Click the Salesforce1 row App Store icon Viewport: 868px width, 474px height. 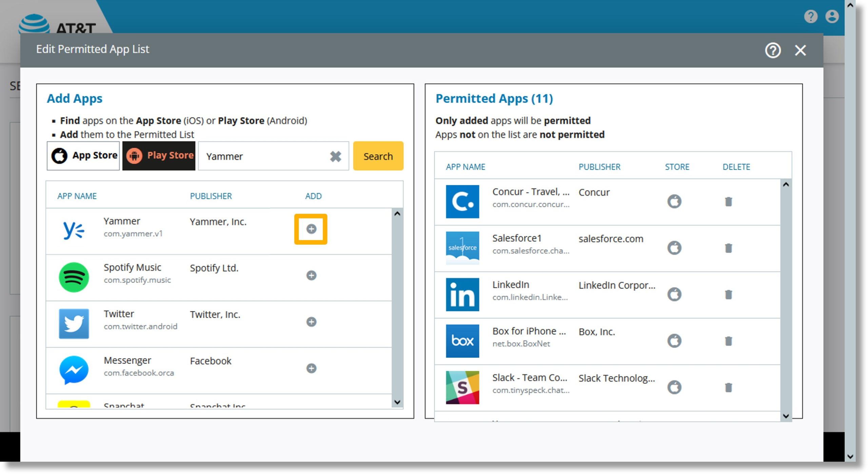coord(674,248)
